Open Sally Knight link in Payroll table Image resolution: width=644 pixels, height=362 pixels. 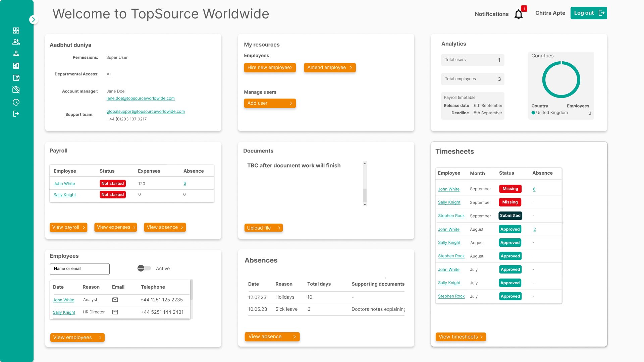point(65,195)
